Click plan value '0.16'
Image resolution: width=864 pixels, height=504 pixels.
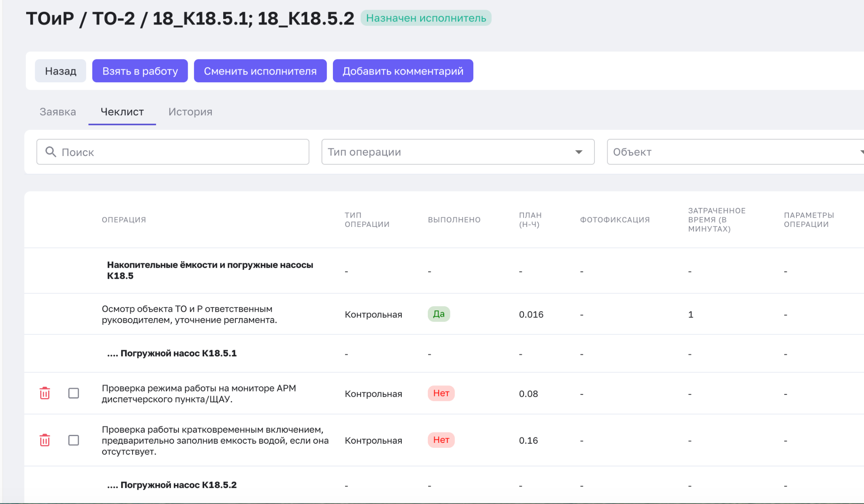[x=528, y=441]
